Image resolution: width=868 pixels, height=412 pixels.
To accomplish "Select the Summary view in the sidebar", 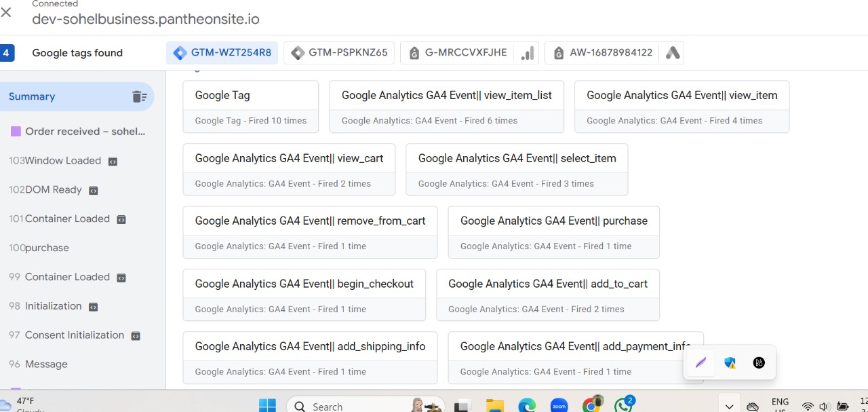I will [77, 96].
